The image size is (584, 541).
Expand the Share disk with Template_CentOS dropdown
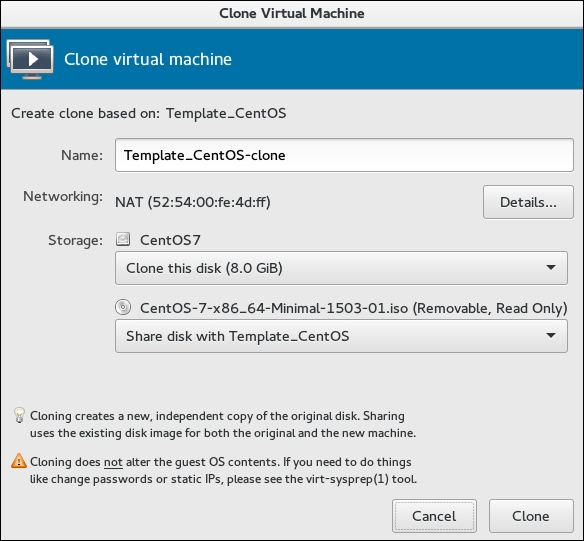point(341,336)
